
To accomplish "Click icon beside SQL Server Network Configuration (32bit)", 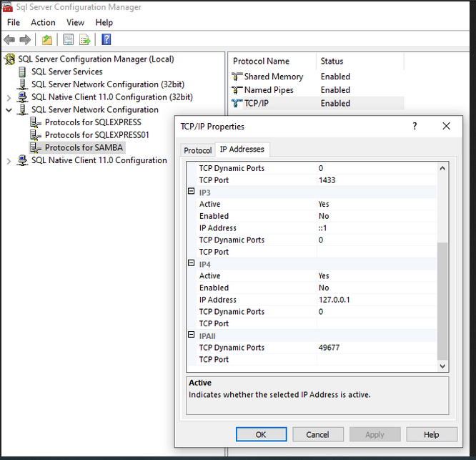I will 22,84.
